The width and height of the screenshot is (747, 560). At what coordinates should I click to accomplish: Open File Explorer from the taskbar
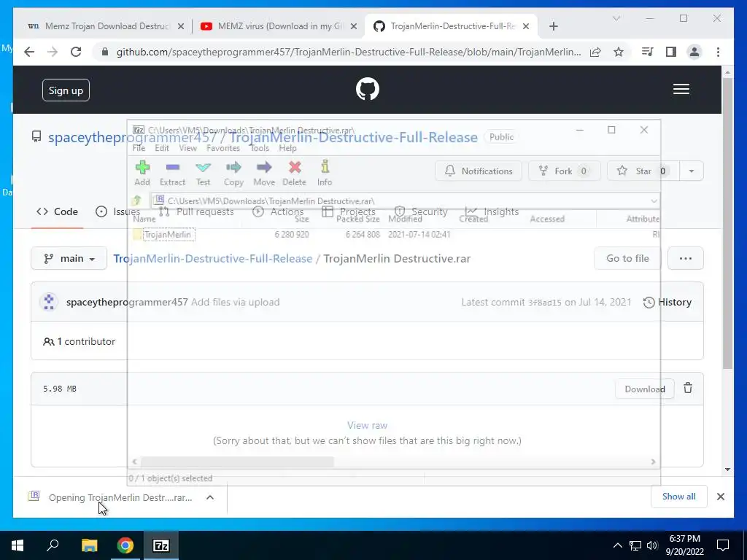tap(89, 545)
